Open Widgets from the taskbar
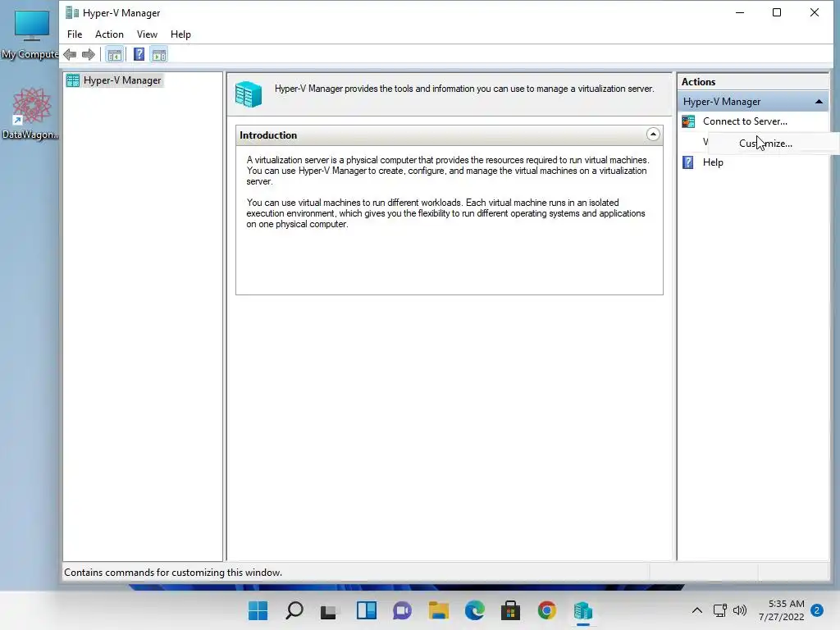Viewport: 840px width, 630px height. tap(367, 610)
